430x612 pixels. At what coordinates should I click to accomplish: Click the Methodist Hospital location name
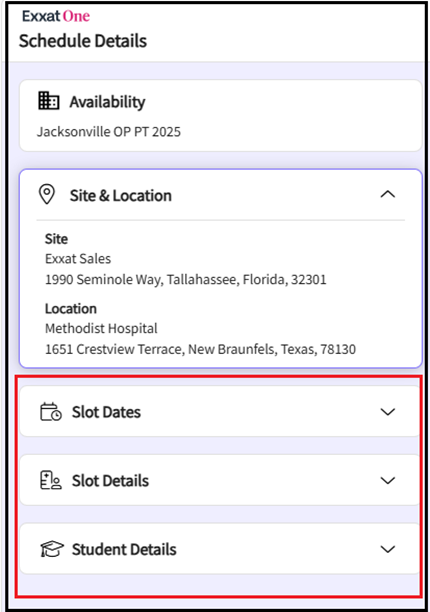101,329
